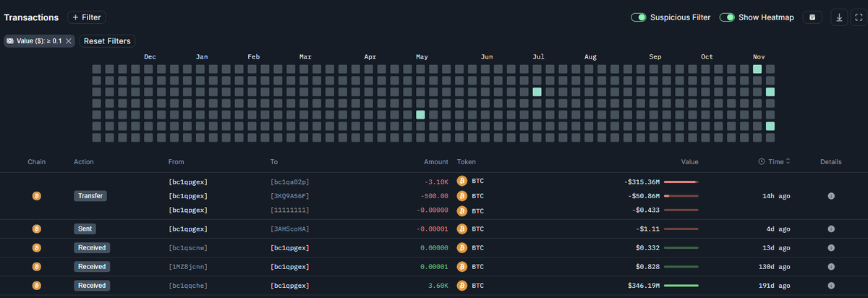This screenshot has width=868, height=298.
Task: Open address bc1qa02p in the To column
Action: click(x=289, y=182)
